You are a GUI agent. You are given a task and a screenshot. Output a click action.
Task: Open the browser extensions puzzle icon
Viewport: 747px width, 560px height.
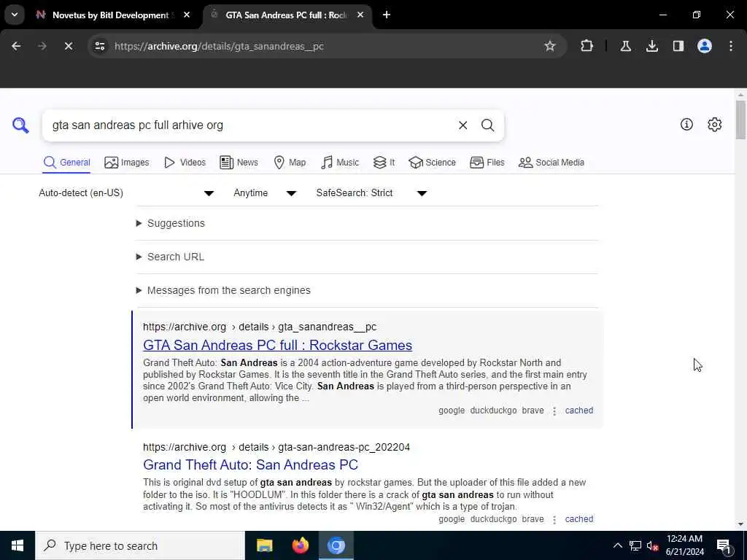587,46
